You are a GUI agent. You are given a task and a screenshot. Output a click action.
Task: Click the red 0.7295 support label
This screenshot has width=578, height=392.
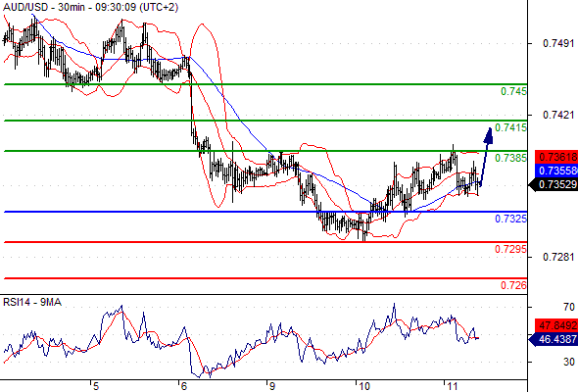(510, 249)
